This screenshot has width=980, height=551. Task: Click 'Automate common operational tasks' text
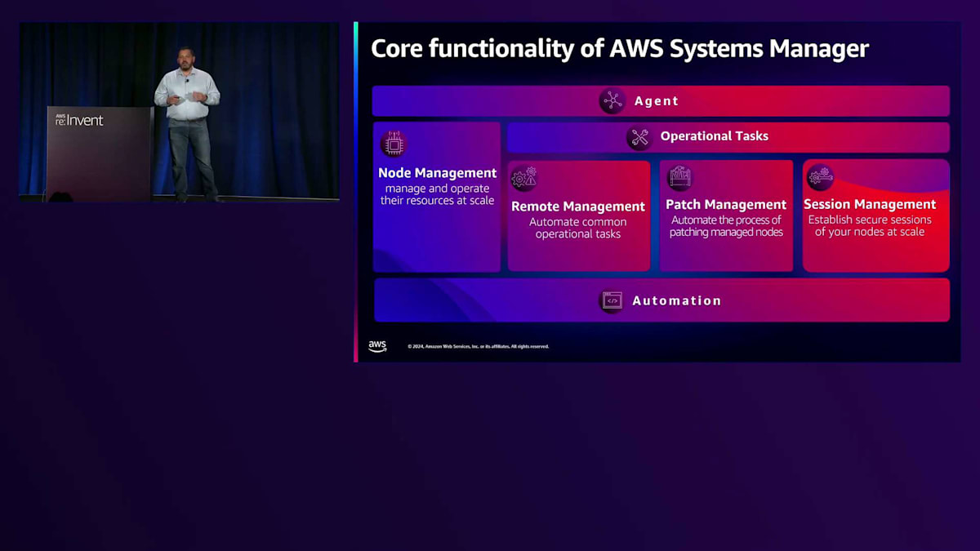tap(578, 228)
